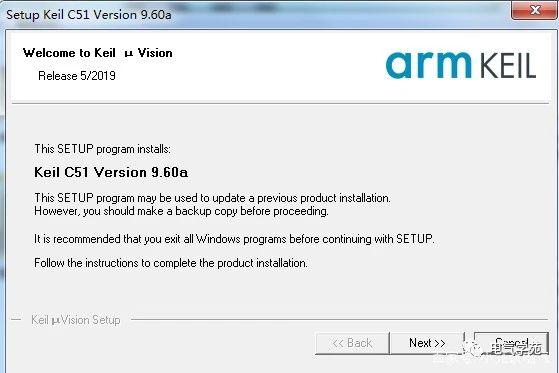
Task: Click the arm logo in header
Action: point(429,65)
